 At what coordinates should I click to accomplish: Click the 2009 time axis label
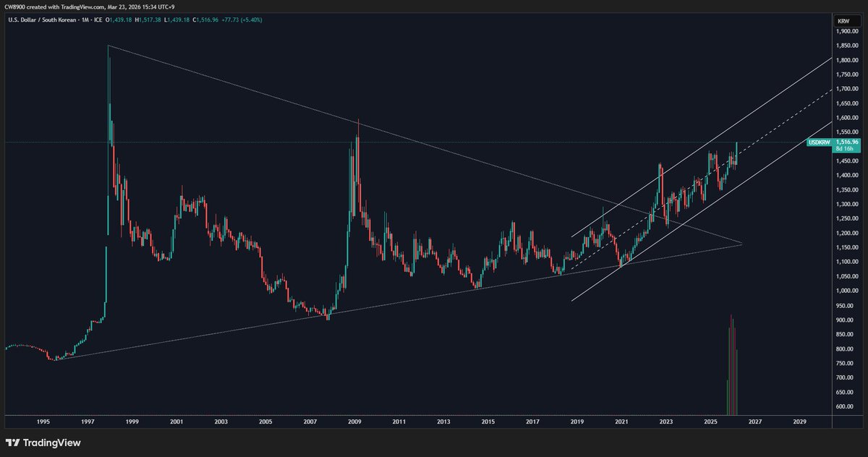[x=354, y=421]
